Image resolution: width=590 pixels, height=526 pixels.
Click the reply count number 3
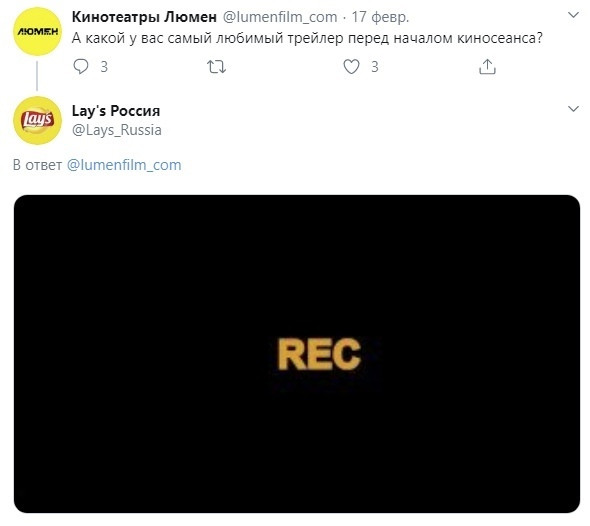click(104, 67)
